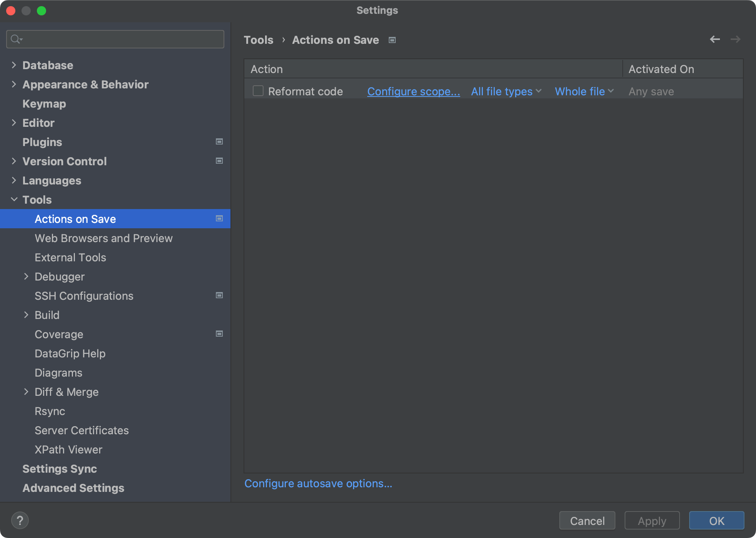Open Configure autosave options
Screen dimensions: 756x538
tap(318, 483)
